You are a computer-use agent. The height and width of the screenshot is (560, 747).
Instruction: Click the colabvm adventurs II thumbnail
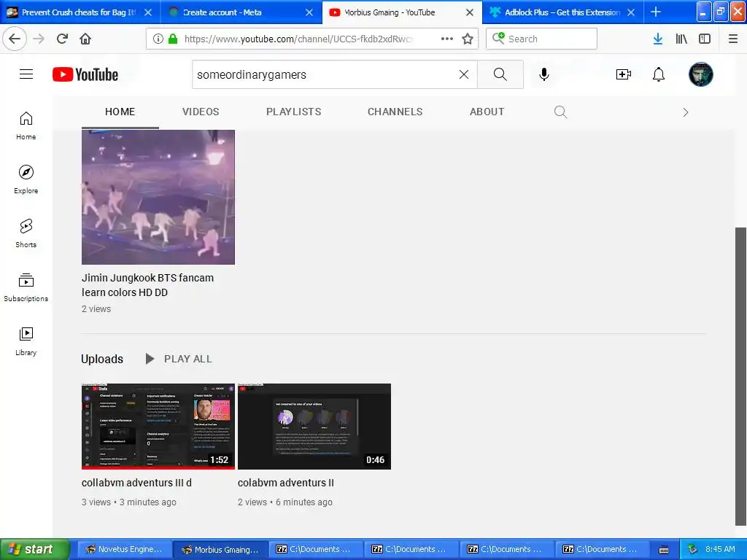314,426
